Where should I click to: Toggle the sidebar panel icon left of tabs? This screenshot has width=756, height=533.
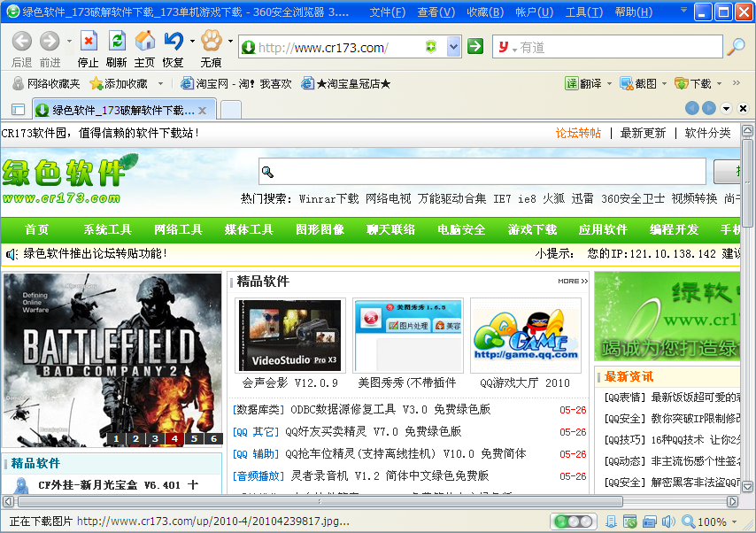pos(18,110)
